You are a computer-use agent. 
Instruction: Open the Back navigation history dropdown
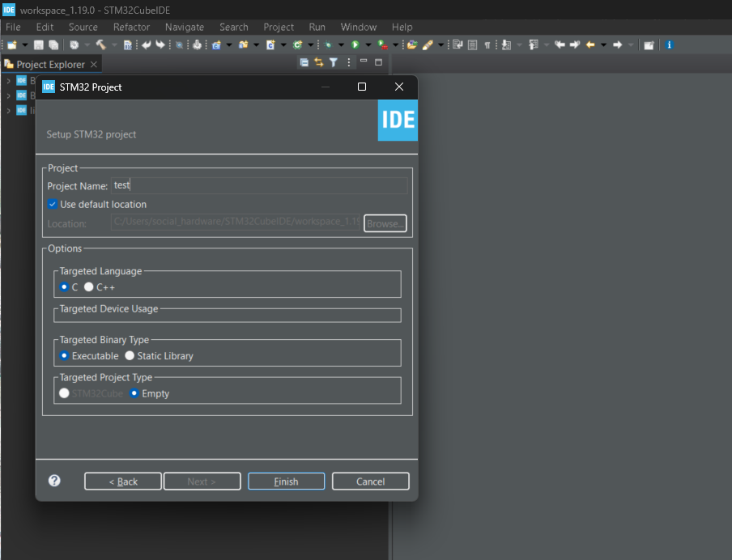tap(603, 45)
